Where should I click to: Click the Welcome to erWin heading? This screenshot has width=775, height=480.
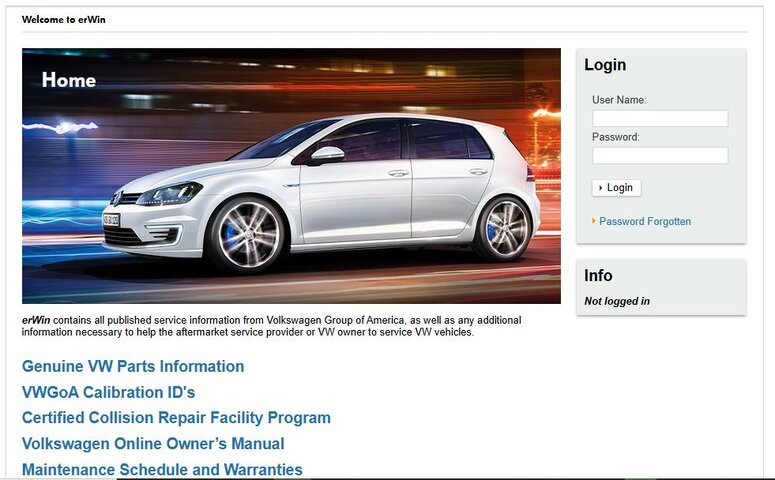64,19
